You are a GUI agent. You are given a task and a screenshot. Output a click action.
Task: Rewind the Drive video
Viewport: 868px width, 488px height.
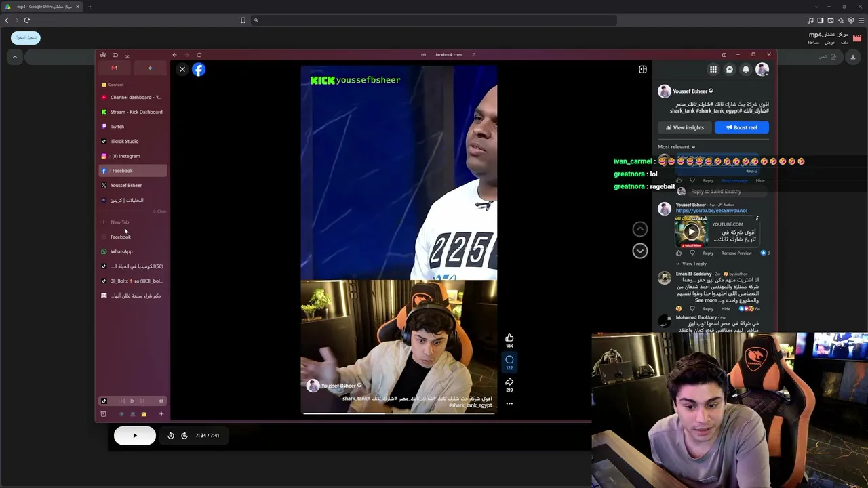tap(171, 436)
